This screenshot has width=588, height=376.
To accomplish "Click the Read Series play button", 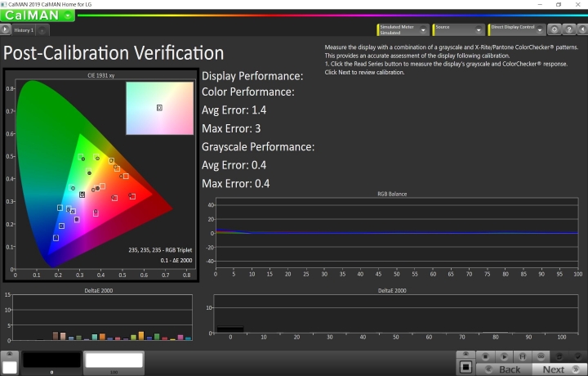I will tap(504, 356).
